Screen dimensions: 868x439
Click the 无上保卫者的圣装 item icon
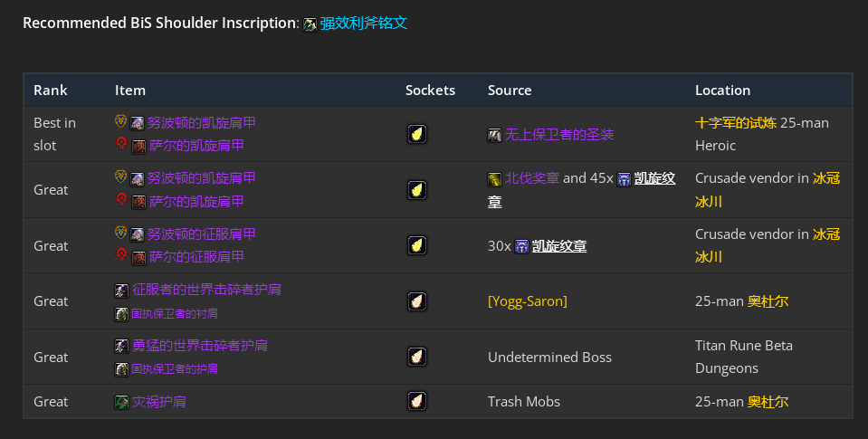tap(495, 135)
